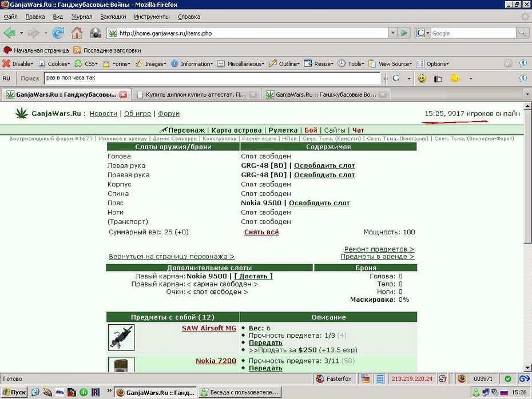Image resolution: width=532 pixels, height=399 pixels.
Task: Switch to third GanjaWars.Ru tab
Action: [x=325, y=94]
